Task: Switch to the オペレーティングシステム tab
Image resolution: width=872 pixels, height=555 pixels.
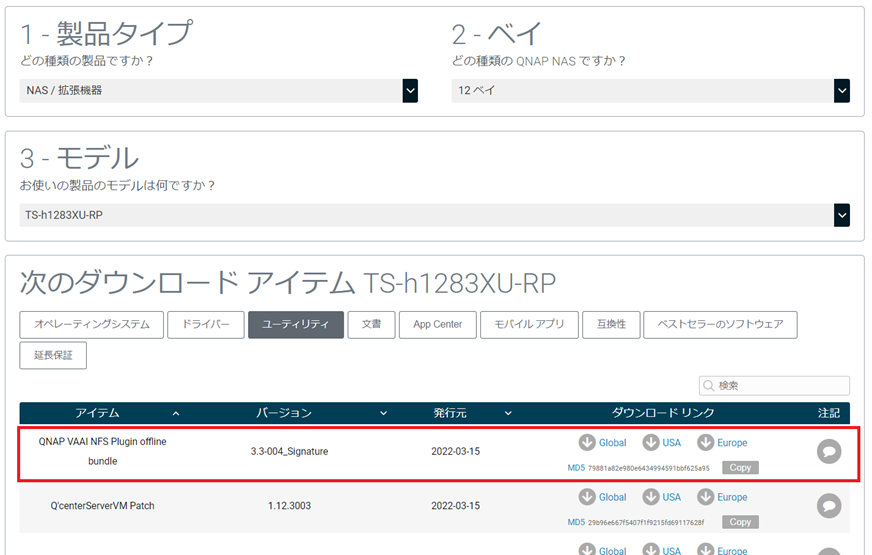Action: tap(91, 325)
